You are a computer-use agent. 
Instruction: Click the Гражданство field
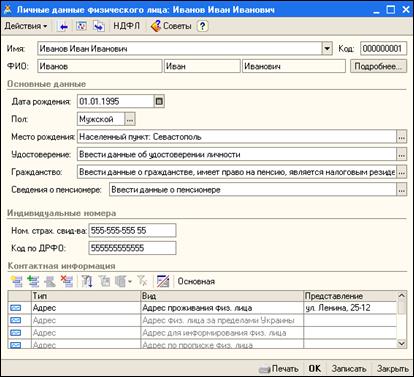tap(237, 172)
